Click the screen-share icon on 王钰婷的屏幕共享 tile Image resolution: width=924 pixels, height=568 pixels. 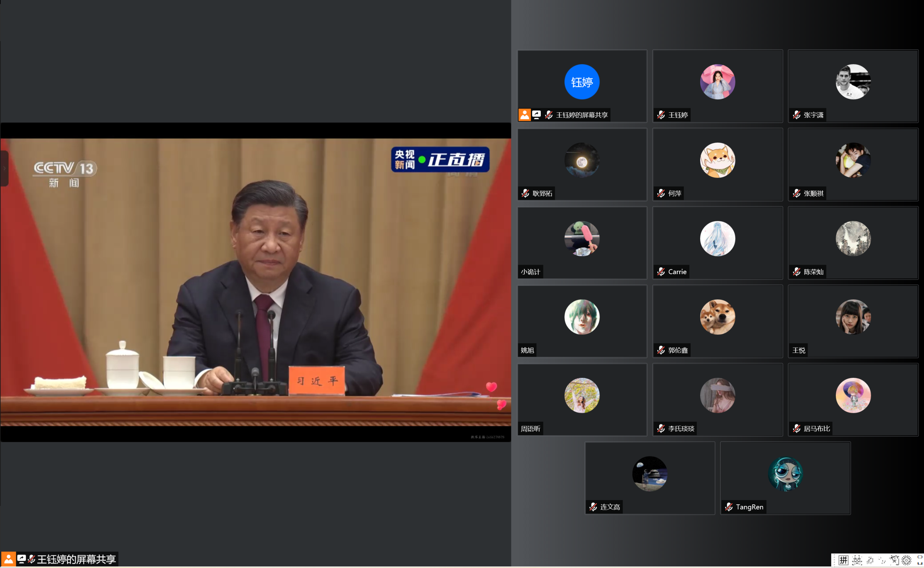537,115
